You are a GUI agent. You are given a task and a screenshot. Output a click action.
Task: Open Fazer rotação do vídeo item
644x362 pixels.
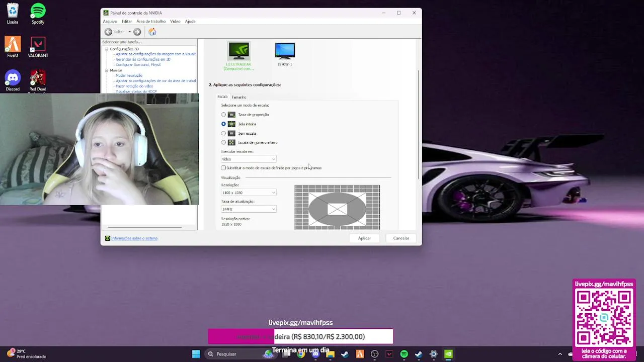click(x=134, y=86)
